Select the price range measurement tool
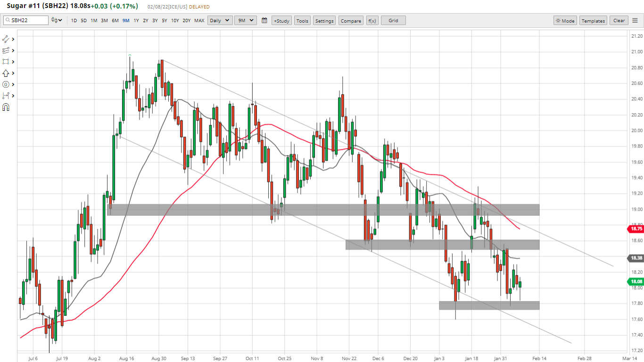 click(x=6, y=96)
